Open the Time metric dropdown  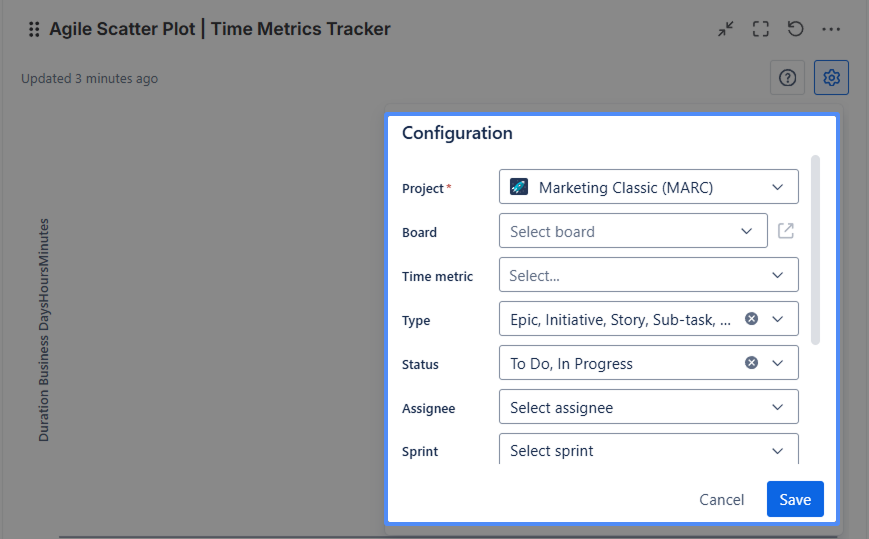[x=648, y=275]
